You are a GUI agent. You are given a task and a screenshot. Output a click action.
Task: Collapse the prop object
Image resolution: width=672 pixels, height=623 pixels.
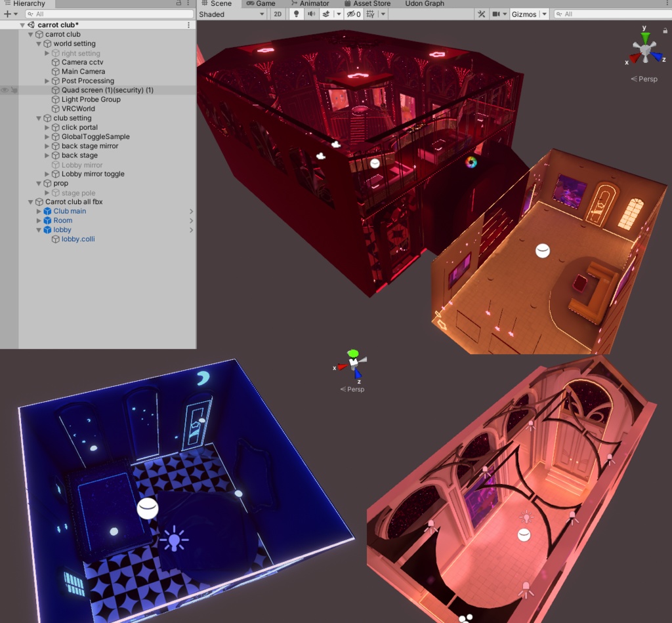[x=39, y=183]
